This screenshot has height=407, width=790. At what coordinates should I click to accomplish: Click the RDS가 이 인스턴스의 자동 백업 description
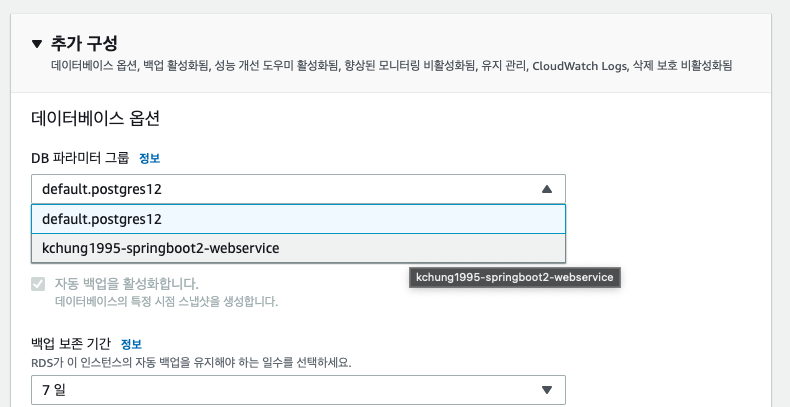pos(191,363)
